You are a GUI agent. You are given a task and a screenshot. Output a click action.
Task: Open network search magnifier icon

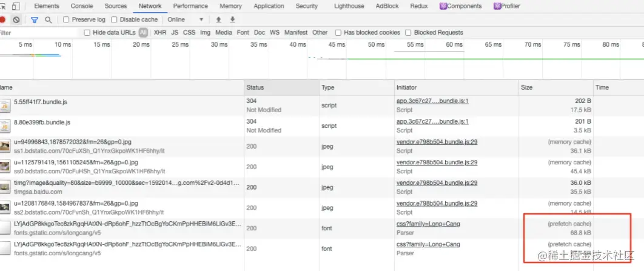coord(49,19)
